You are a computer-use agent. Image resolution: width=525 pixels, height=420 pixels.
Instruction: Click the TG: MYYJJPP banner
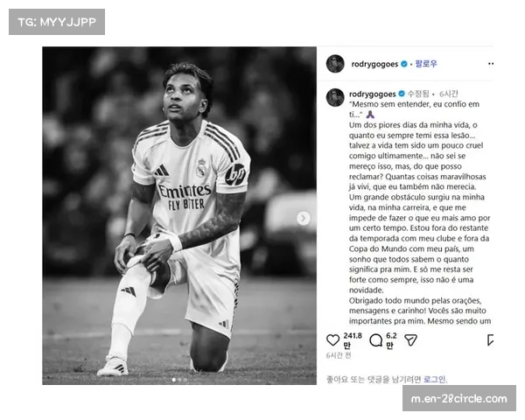(57, 22)
